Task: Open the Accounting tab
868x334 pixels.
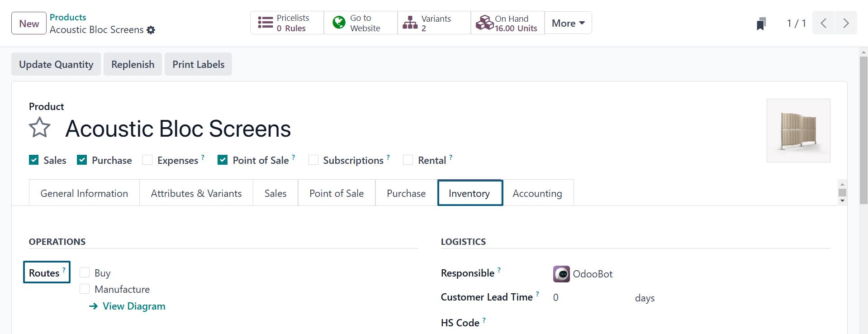Action: click(x=537, y=193)
